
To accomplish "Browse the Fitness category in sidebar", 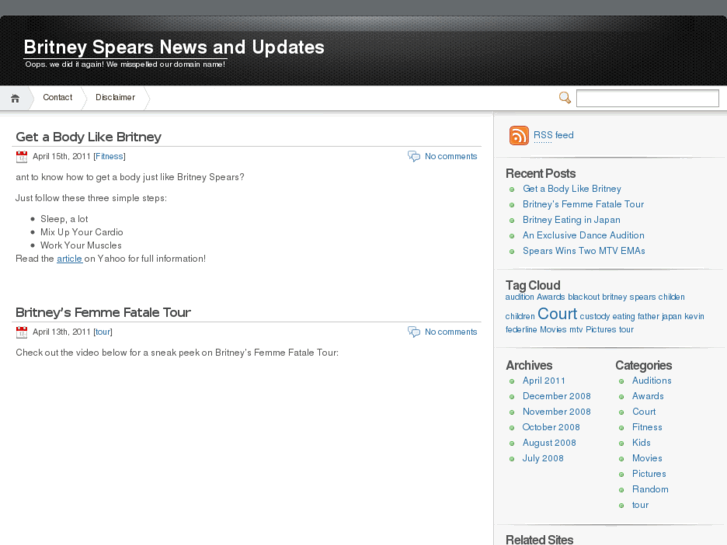I will (647, 427).
